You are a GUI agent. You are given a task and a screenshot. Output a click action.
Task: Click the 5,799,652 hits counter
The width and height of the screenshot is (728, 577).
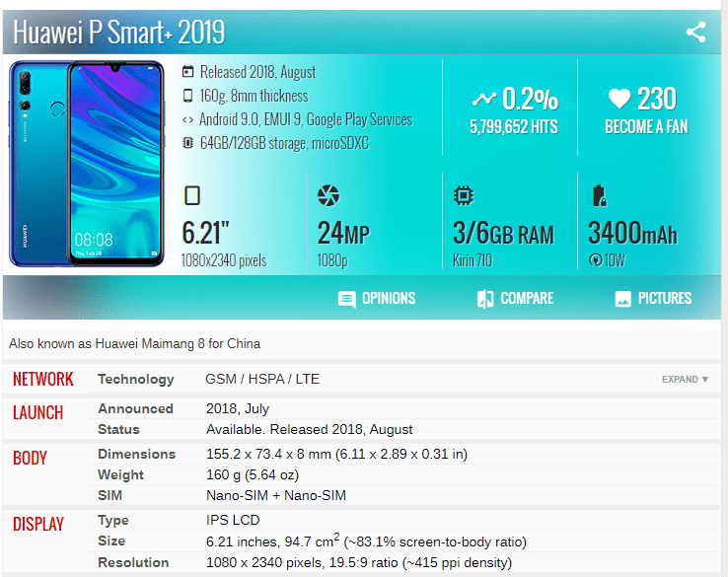pos(513,127)
